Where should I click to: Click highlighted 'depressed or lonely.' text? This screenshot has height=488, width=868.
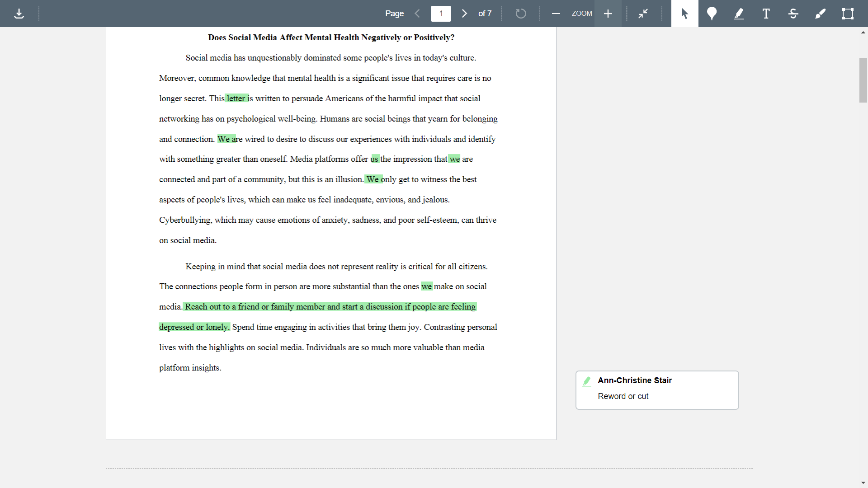click(194, 327)
